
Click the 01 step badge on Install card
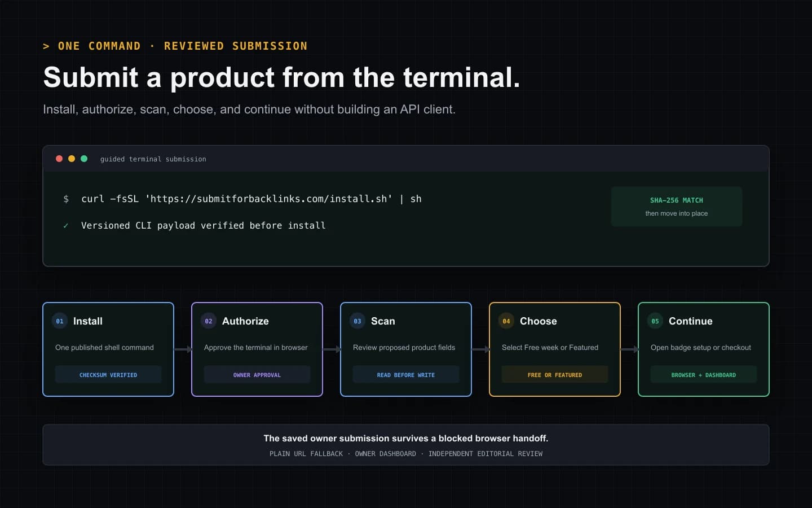tap(60, 321)
